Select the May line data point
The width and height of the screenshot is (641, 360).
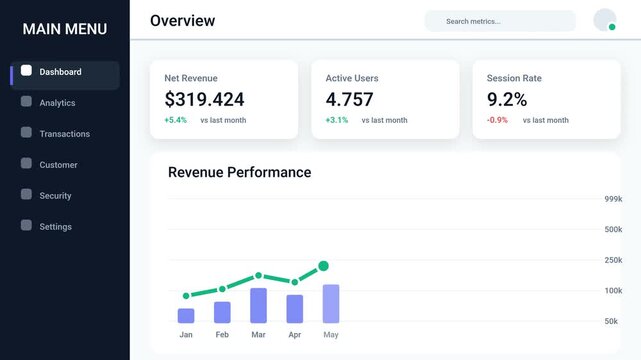coord(323,266)
